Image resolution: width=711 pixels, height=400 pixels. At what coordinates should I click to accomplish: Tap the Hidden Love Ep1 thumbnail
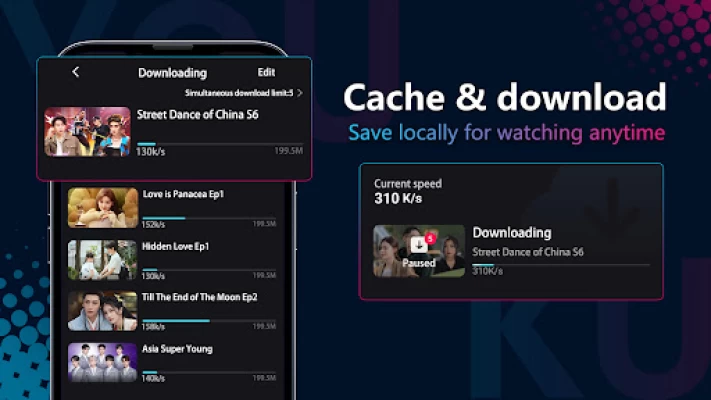click(102, 260)
